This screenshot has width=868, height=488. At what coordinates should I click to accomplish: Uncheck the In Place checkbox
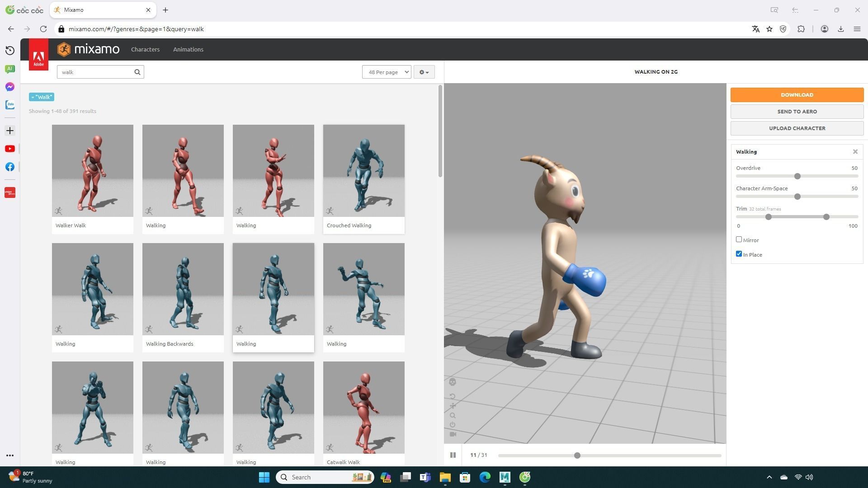point(739,254)
